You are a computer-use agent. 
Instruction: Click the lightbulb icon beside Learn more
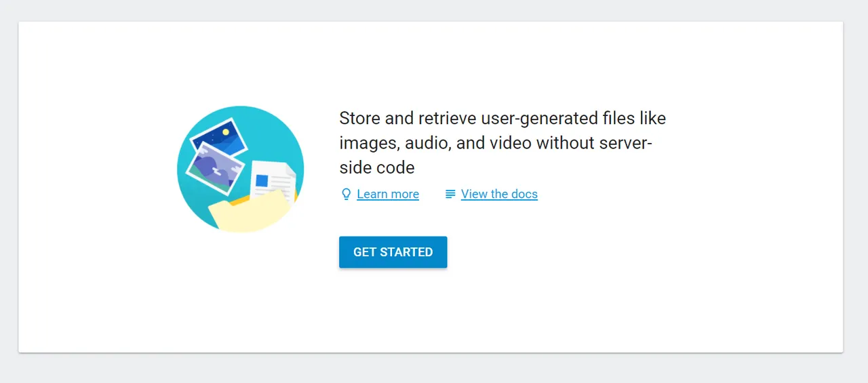[x=346, y=195]
